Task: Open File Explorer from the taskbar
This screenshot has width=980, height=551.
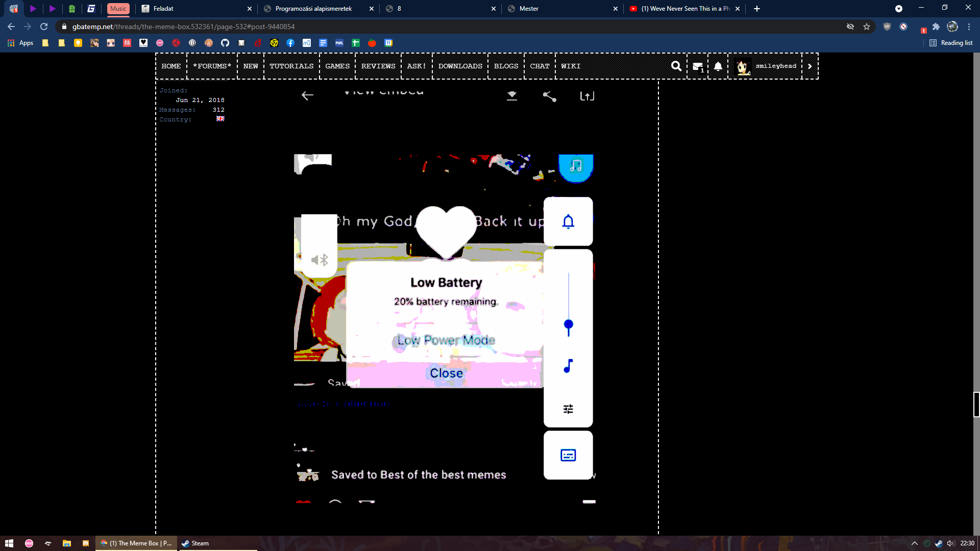Action: [x=67, y=543]
